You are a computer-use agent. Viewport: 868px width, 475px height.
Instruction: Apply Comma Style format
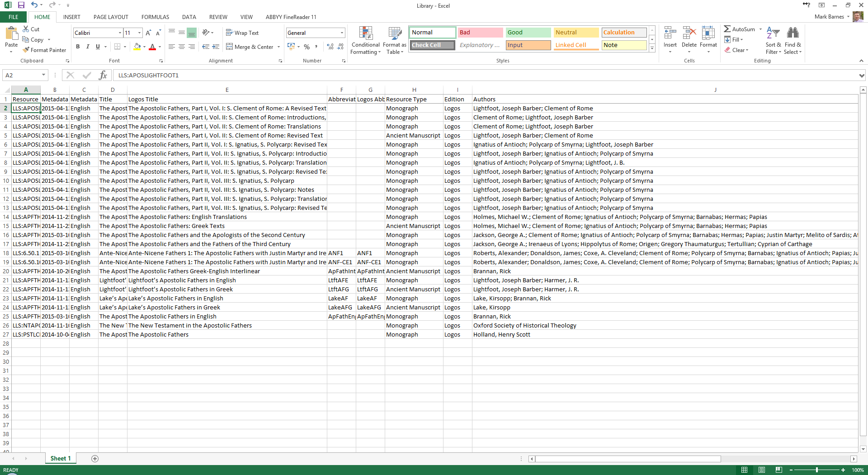316,47
